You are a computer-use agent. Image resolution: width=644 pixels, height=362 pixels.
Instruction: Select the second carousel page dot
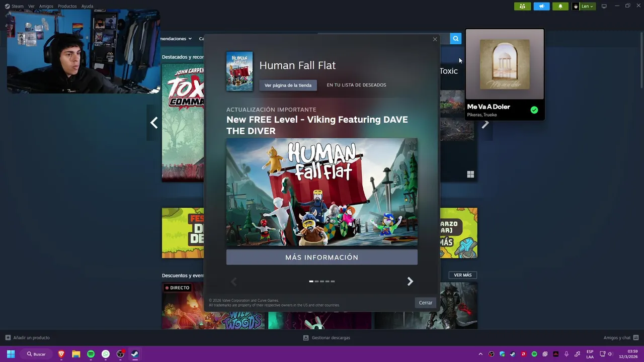click(316, 282)
